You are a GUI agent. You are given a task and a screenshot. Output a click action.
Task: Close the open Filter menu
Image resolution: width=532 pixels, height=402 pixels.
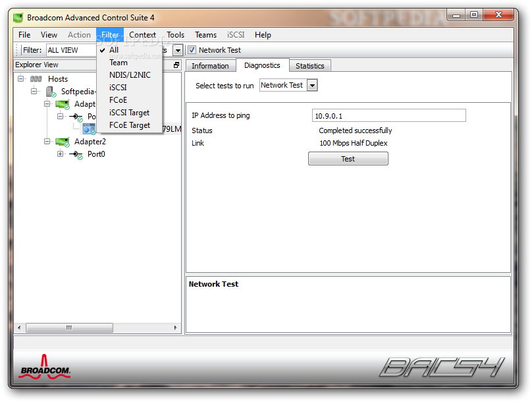coord(110,35)
